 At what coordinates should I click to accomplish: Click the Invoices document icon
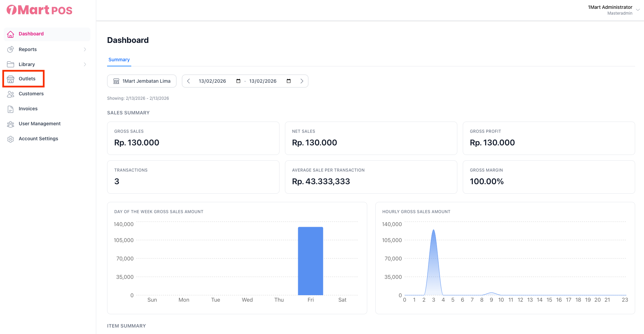point(11,109)
